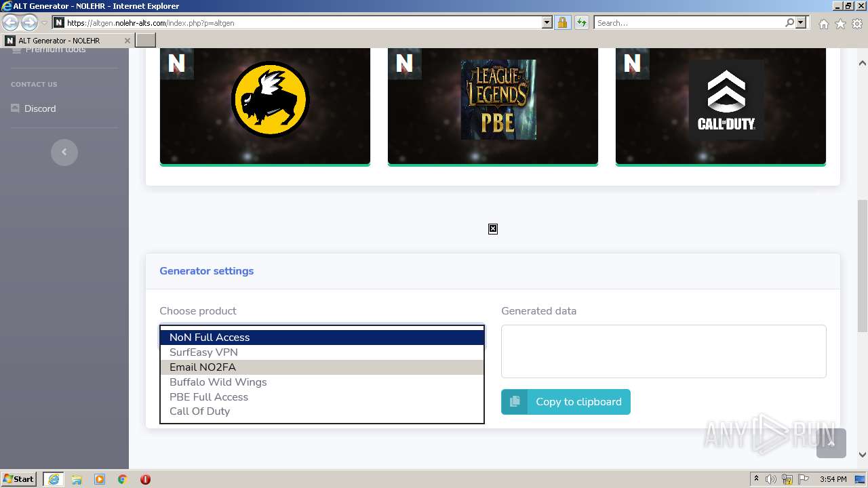868x488 pixels.
Task: Open the Home icon in IE toolbar
Action: point(823,24)
